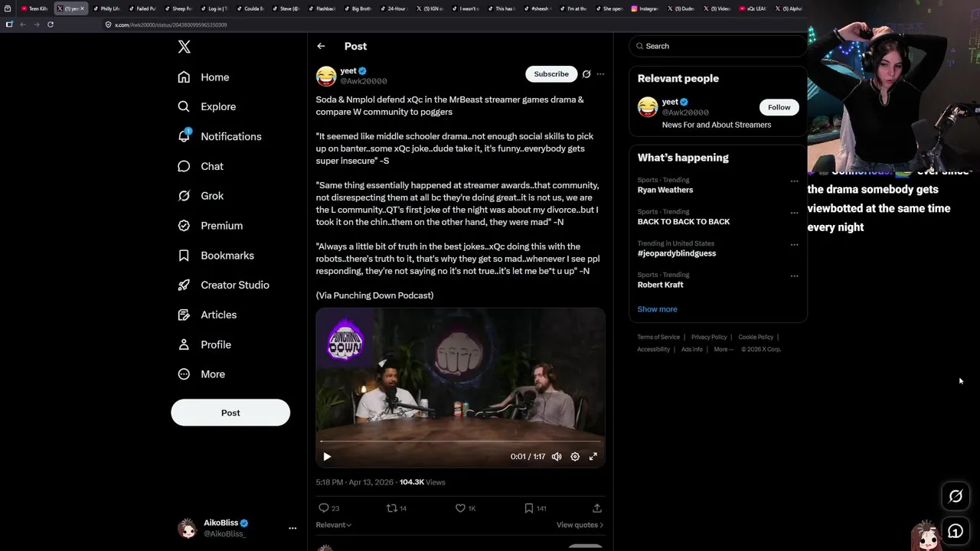The width and height of the screenshot is (980, 551).
Task: Click the video progress bar
Action: click(x=460, y=442)
